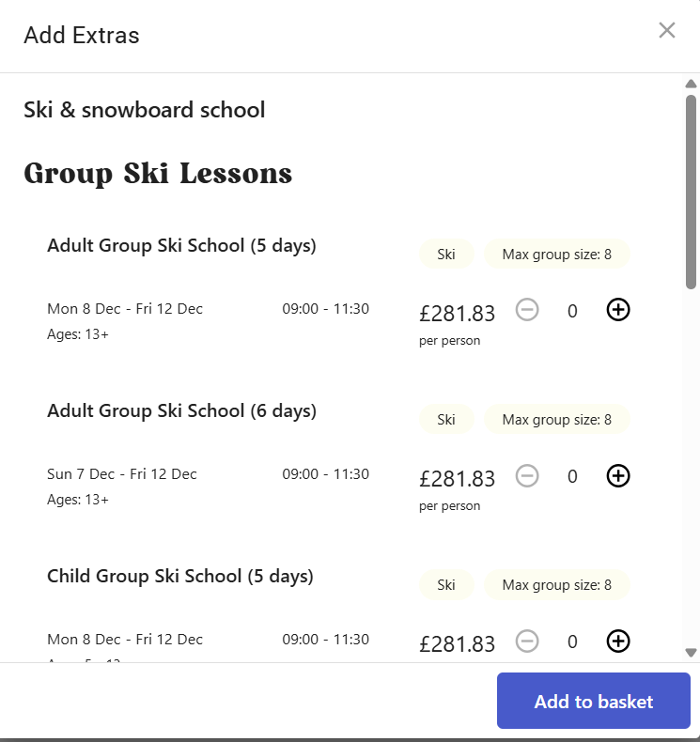The height and width of the screenshot is (742, 700).
Task: Click the Group Ski Lessons heading
Action: click(x=158, y=174)
